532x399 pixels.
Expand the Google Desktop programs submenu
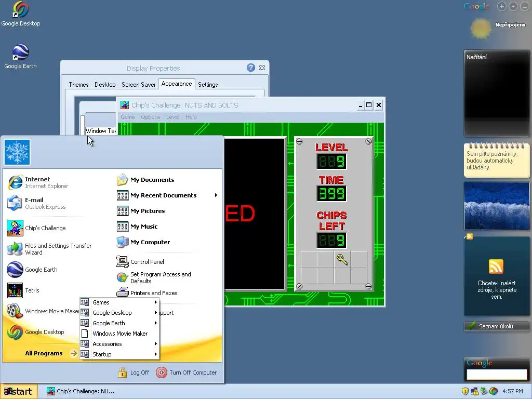[x=119, y=313]
